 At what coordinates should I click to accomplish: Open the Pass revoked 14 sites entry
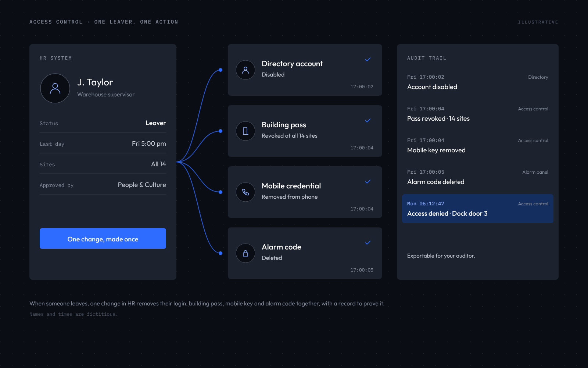478,114
